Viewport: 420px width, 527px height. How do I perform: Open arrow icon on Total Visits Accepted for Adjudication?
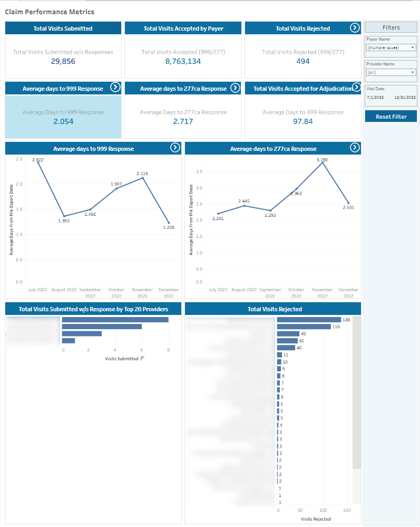click(x=355, y=88)
